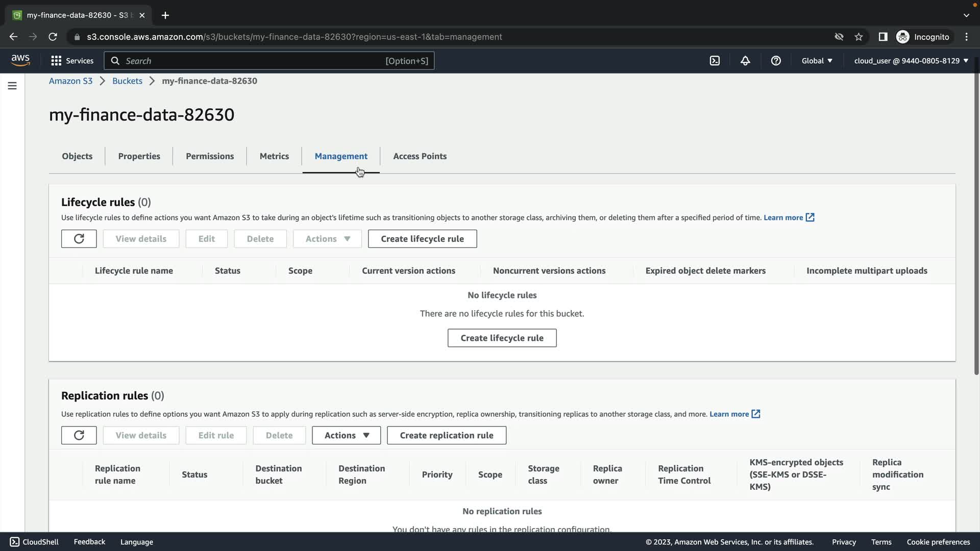Bookmark this page with star icon
Viewport: 980px width, 551px height.
coord(859,37)
